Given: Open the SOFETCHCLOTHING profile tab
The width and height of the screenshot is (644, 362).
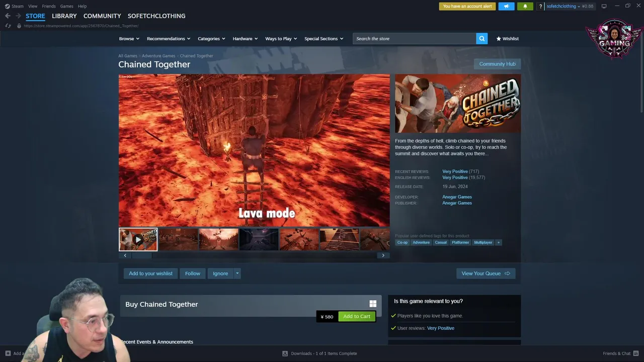Looking at the screenshot, I should [x=156, y=16].
